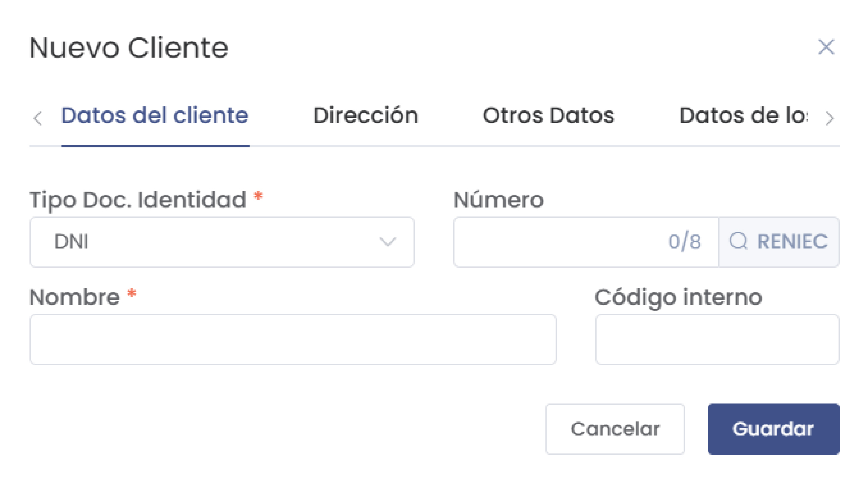Cancel client creation with Cancelar

pyautogui.click(x=615, y=429)
